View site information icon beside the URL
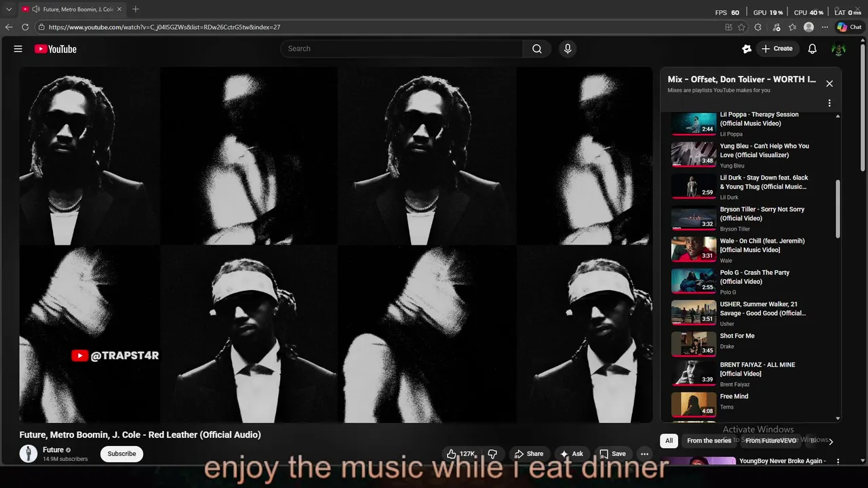 (41, 27)
